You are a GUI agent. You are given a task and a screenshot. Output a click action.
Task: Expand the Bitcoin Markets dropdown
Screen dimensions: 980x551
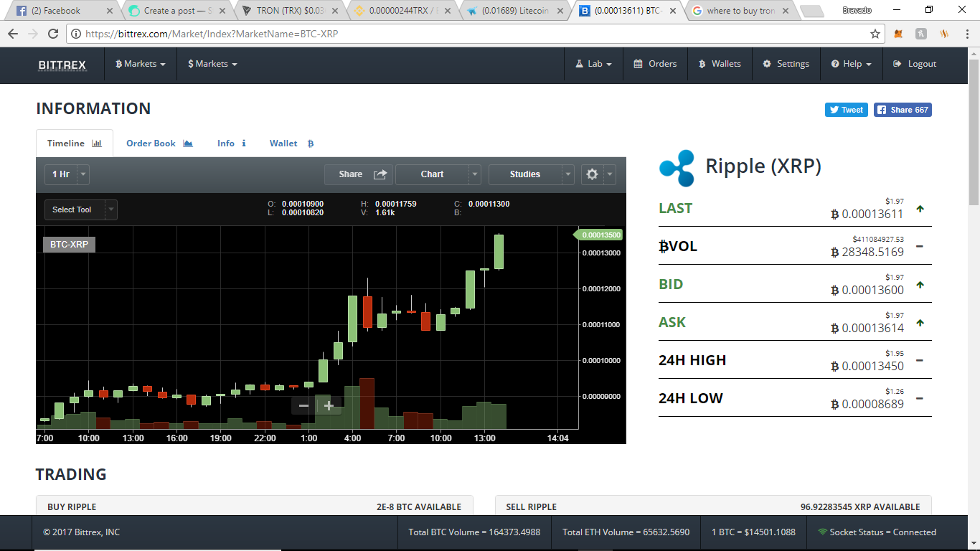[141, 64]
